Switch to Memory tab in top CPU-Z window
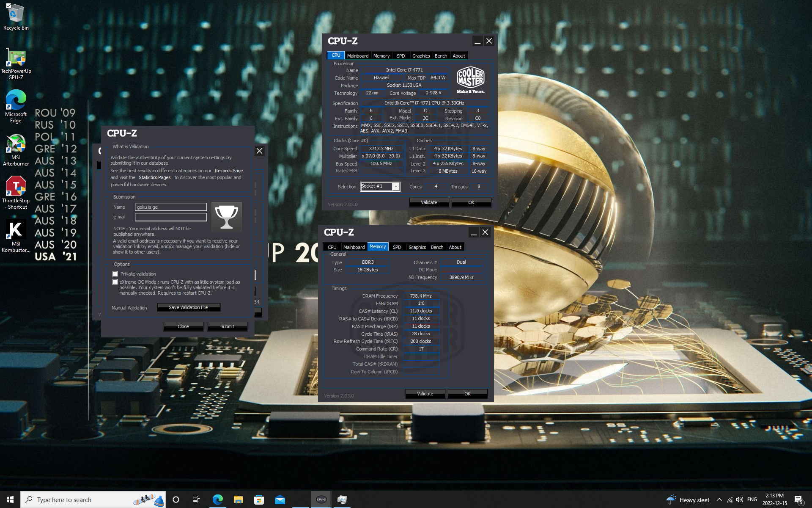This screenshot has height=508, width=812. click(381, 56)
